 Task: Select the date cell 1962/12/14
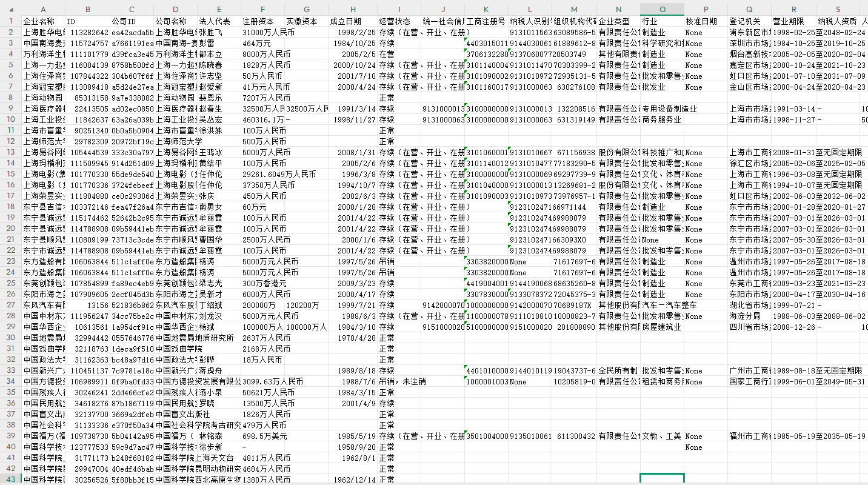pos(352,480)
